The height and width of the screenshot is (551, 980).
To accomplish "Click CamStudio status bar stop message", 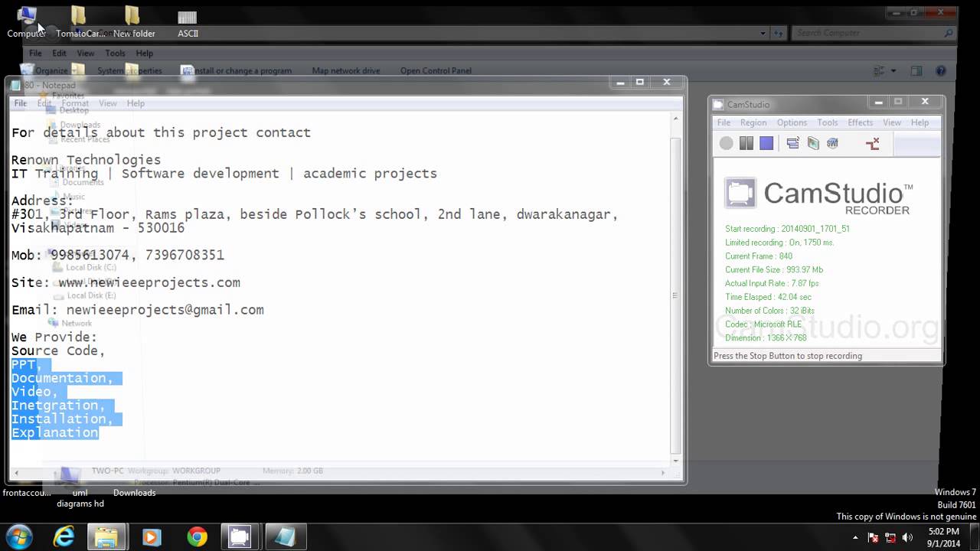I will (788, 356).
